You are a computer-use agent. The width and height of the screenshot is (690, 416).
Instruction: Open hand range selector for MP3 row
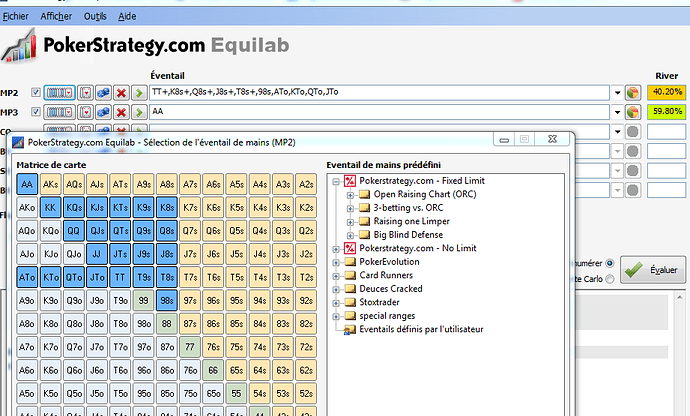coord(59,112)
